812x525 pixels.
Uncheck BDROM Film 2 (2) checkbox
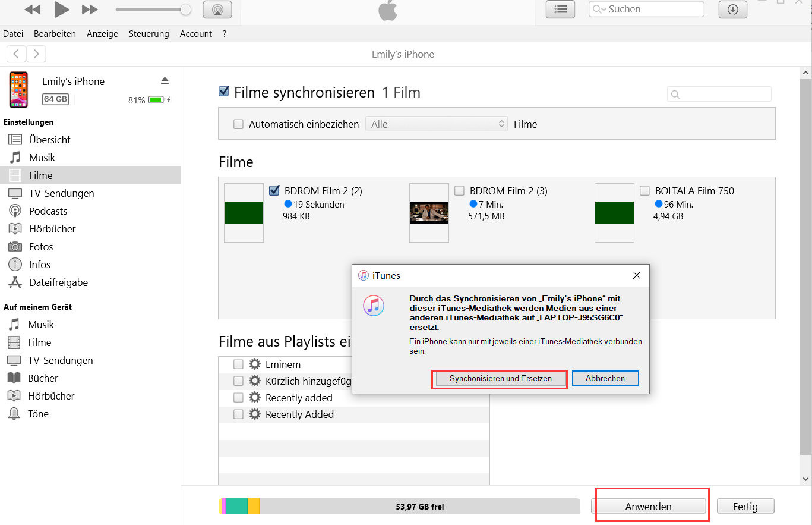point(274,190)
